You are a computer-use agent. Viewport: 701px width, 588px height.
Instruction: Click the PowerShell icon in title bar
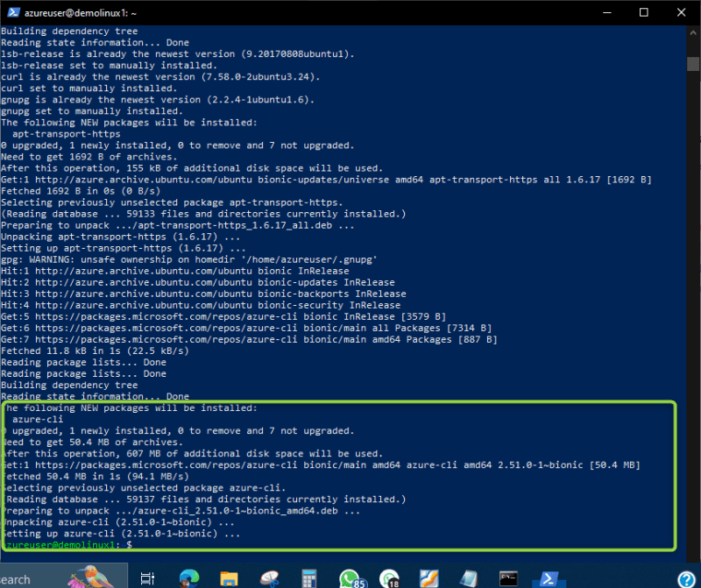[x=13, y=12]
